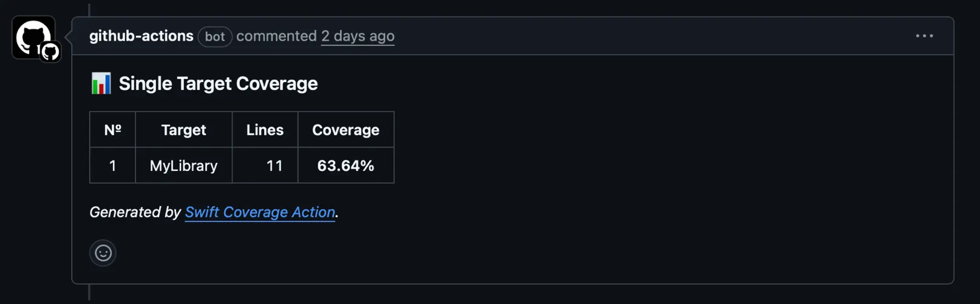Click the bot label badge
This screenshot has width=980, height=304.
pos(215,36)
